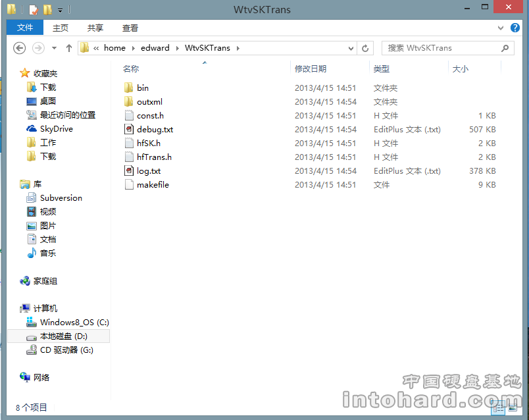Expand the arrow after WtvSKTrans breadcrumb
529x420 pixels.
[x=238, y=48]
